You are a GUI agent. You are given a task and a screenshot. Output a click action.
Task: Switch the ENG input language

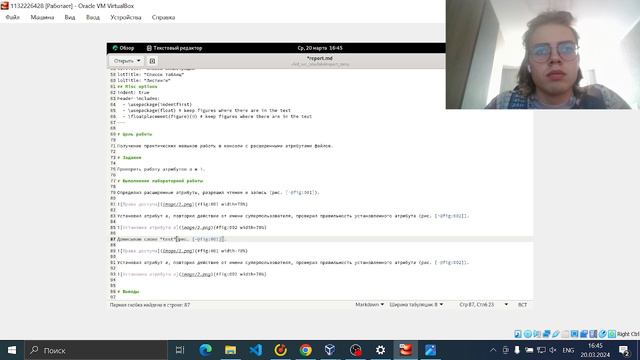point(568,350)
